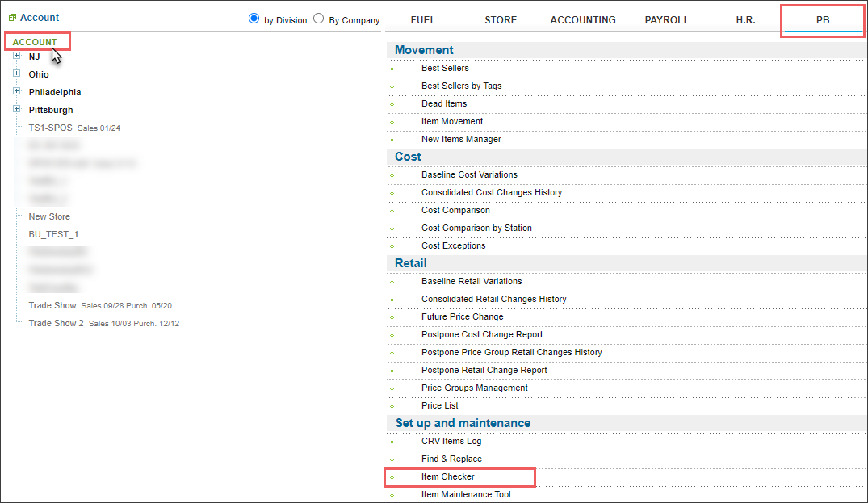Select the ACCOUNT root tree item
The height and width of the screenshot is (503, 868).
35,42
